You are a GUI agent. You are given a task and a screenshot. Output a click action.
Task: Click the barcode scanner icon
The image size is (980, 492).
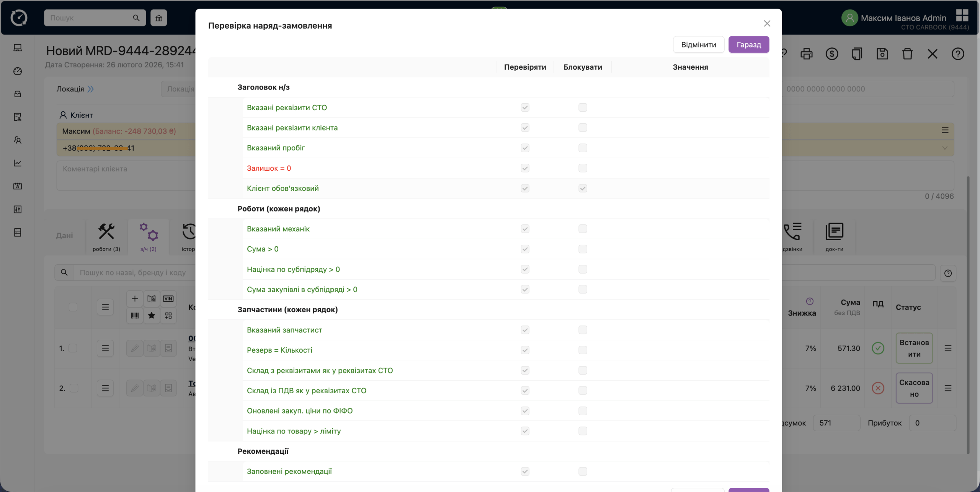click(x=135, y=316)
